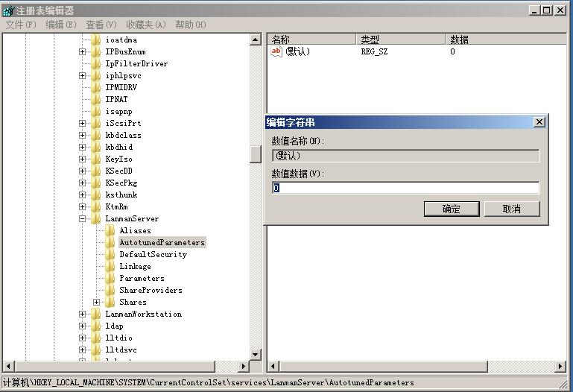Click the DefaultSecurity folder icon

click(110, 254)
